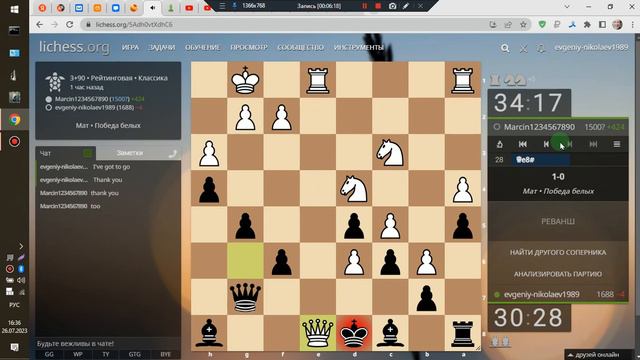Click Marcin1234567890 name above move list
Image resolution: width=640 pixels, height=360 pixels.
pos(539,127)
